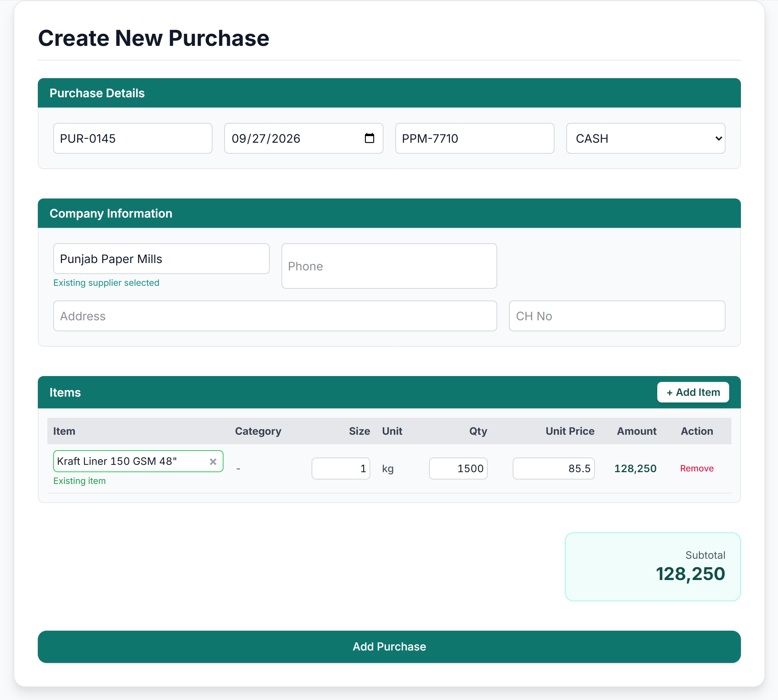778x700 pixels.
Task: Edit the PPM-7710 reference field
Action: 475,138
